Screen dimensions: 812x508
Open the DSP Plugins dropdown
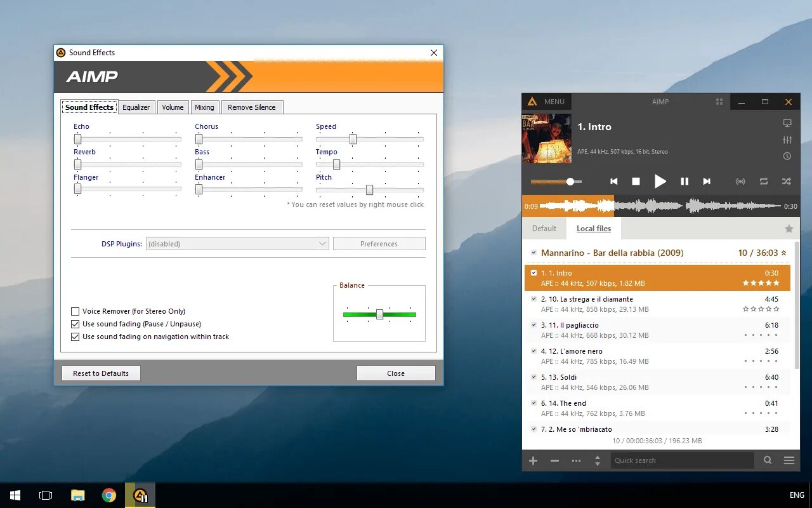pyautogui.click(x=237, y=244)
